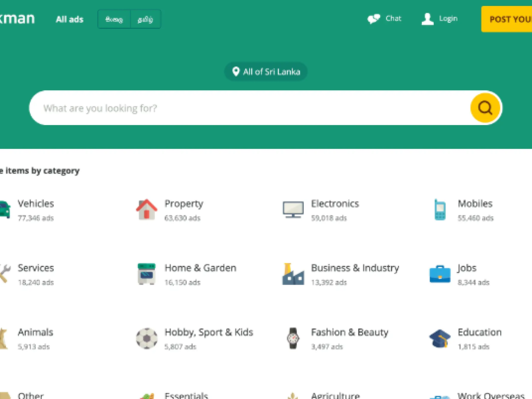Switch language to Sinhala
The width and height of the screenshot is (532, 399).
114,19
